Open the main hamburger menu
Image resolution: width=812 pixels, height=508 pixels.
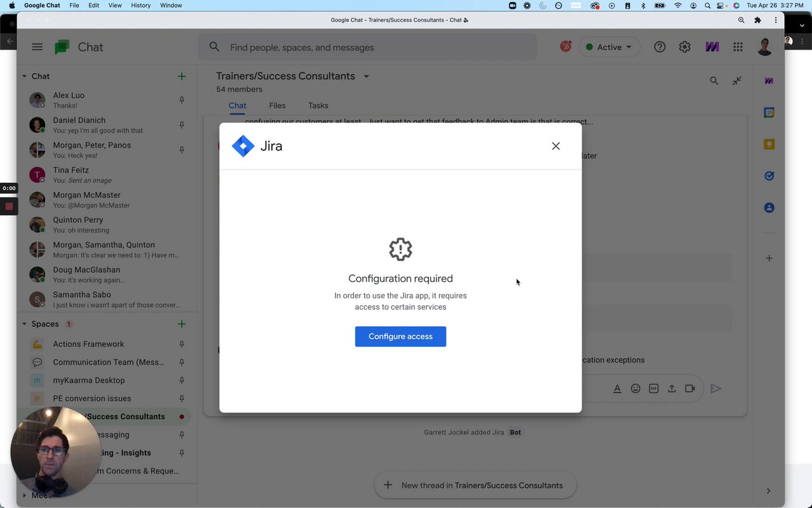(37, 47)
